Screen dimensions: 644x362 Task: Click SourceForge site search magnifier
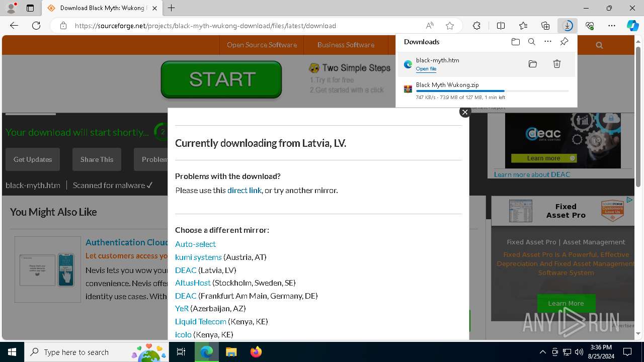pyautogui.click(x=599, y=45)
